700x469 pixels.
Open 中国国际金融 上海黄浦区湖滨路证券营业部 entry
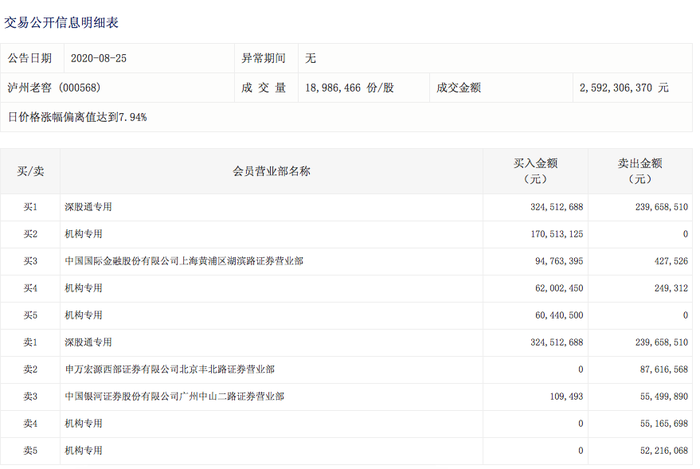(x=183, y=261)
